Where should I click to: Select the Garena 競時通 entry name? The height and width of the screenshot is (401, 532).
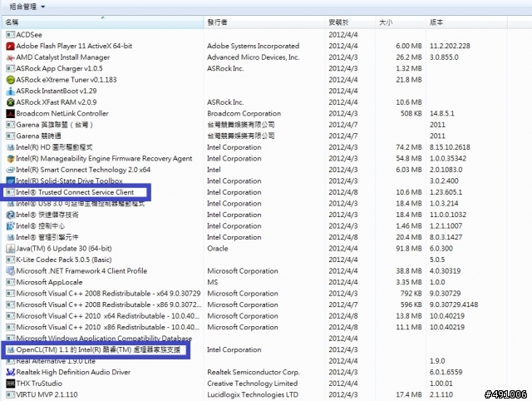point(38,136)
